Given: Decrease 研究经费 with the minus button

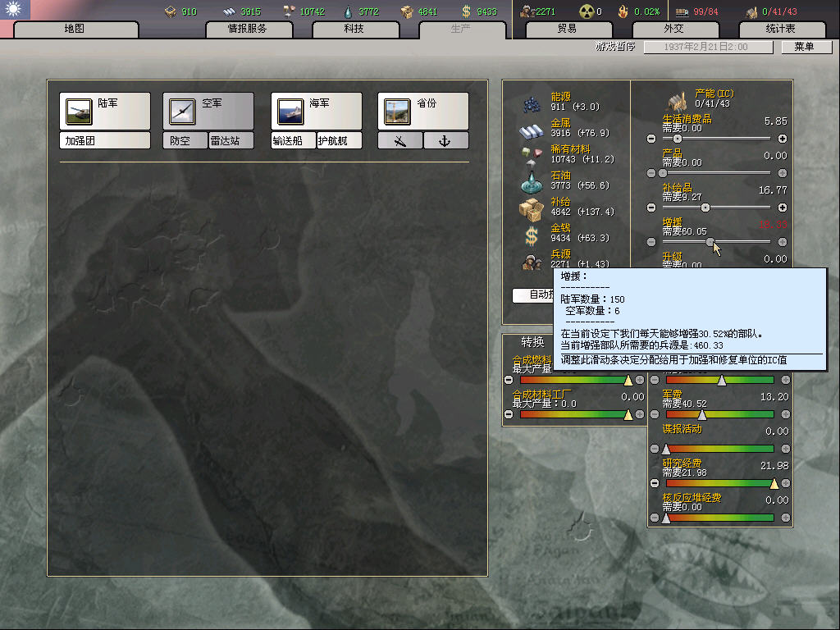Looking at the screenshot, I should (654, 484).
